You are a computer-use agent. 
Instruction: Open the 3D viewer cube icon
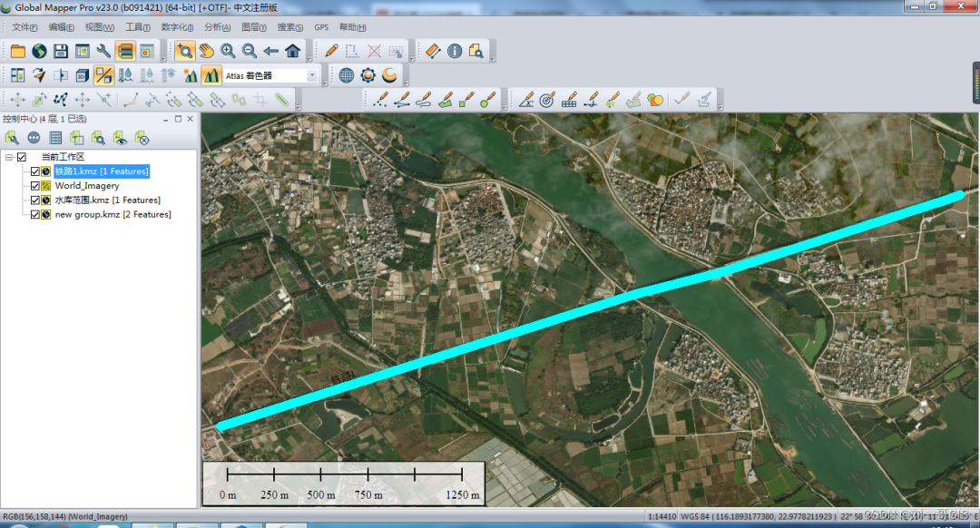82,75
